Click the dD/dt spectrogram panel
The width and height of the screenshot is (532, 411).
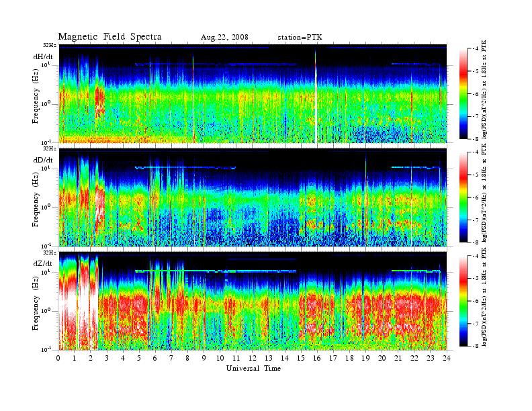click(253, 197)
